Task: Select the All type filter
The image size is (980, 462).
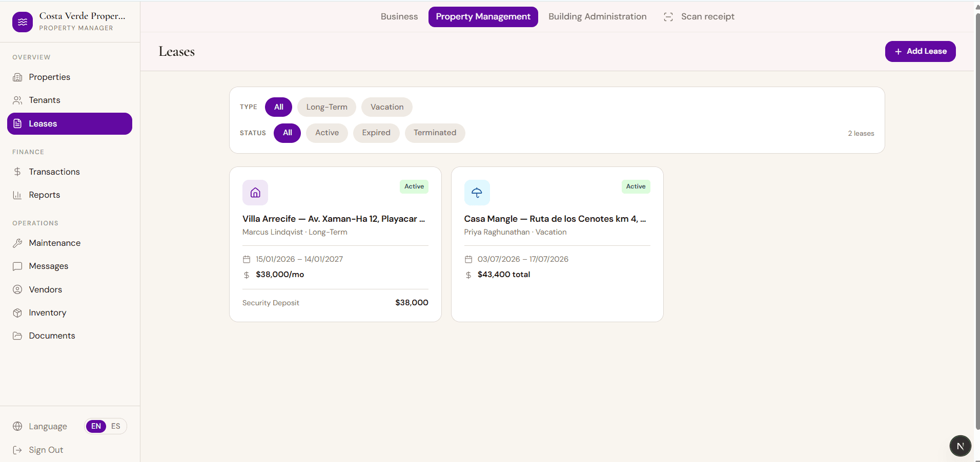Action: click(278, 107)
